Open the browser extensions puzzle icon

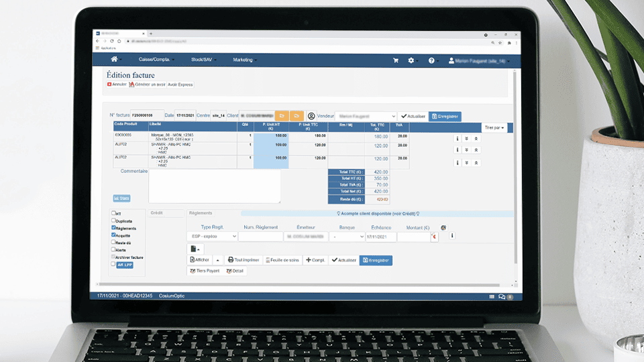509,43
